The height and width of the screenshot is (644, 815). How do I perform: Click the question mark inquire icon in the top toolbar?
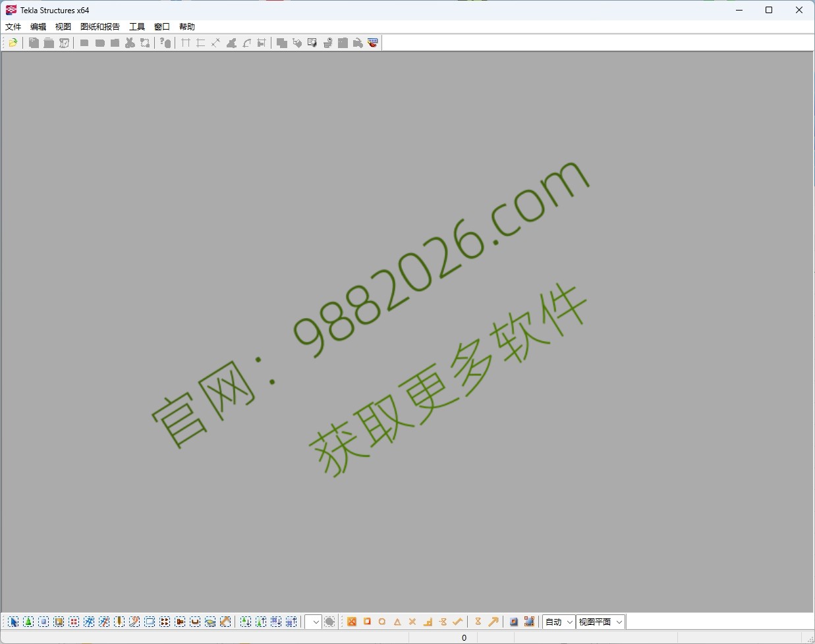[x=165, y=43]
